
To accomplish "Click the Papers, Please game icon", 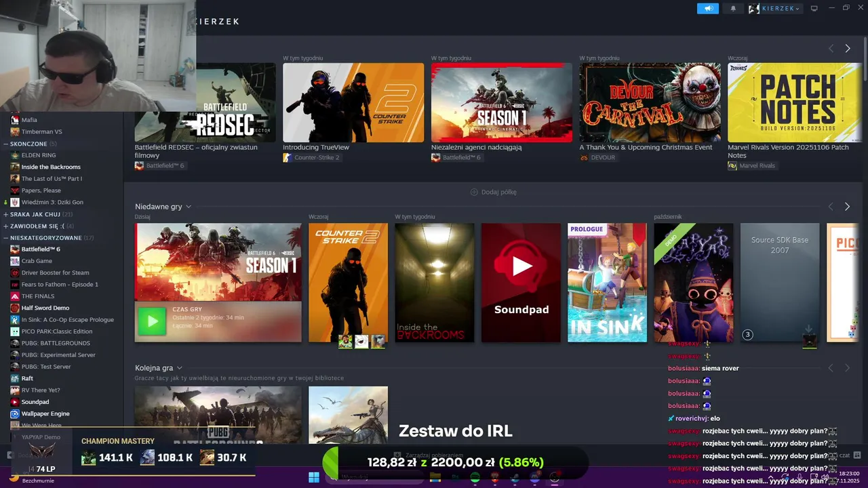I will click(x=15, y=190).
